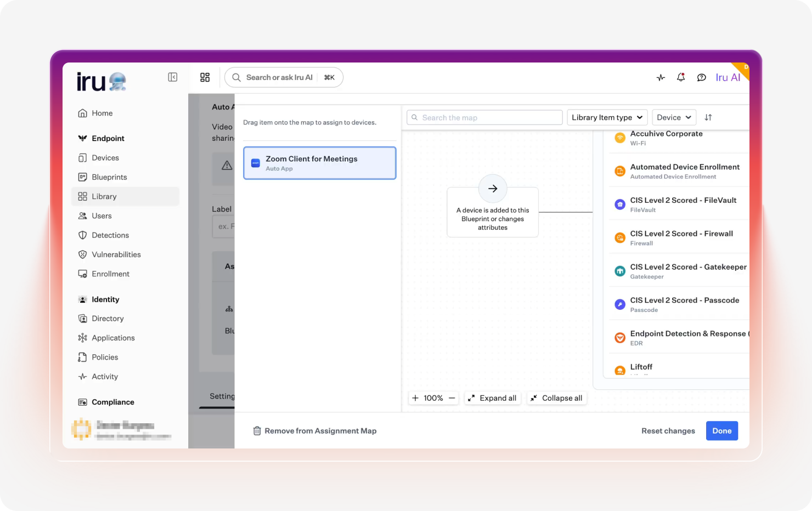This screenshot has width=812, height=511.
Task: Click Expand all button
Action: (x=492, y=398)
